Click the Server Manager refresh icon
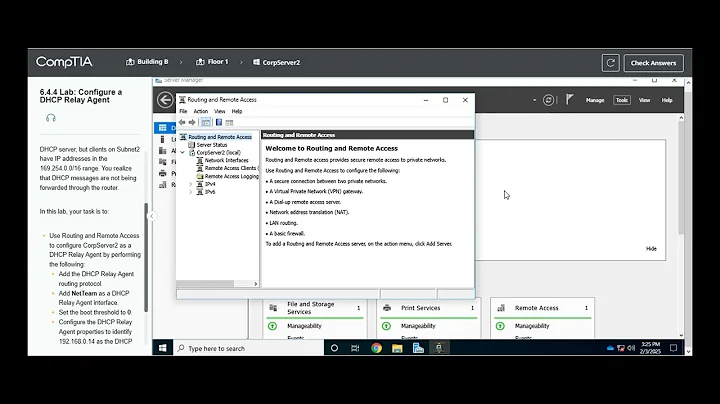 (x=548, y=100)
